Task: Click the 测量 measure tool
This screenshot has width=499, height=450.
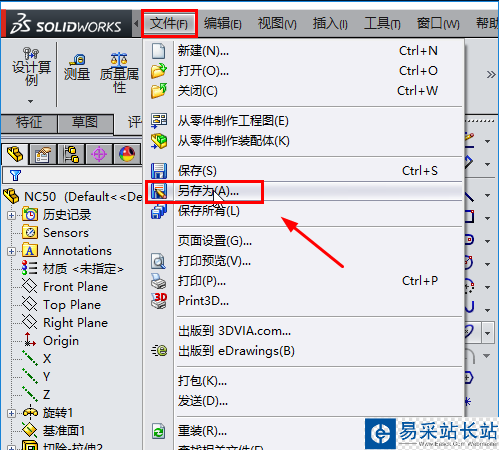Action: tap(77, 67)
